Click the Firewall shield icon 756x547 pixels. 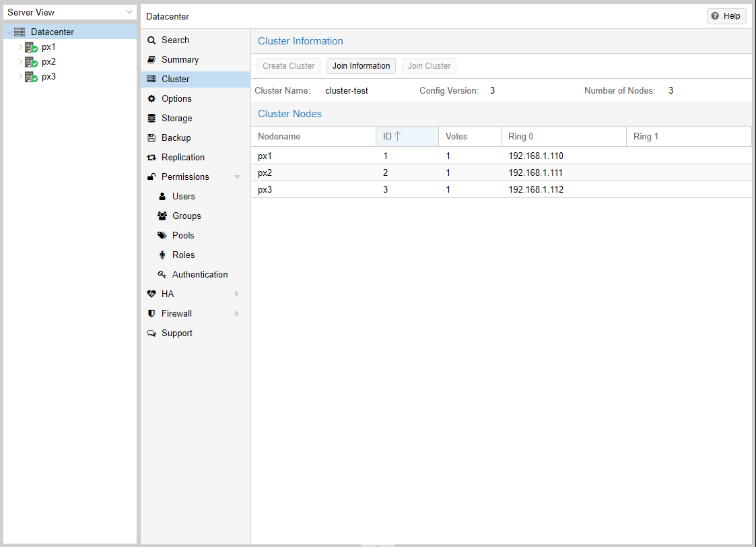click(x=151, y=314)
